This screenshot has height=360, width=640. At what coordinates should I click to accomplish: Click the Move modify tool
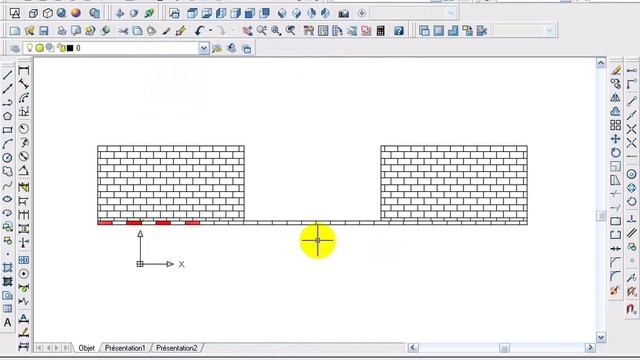616,139
